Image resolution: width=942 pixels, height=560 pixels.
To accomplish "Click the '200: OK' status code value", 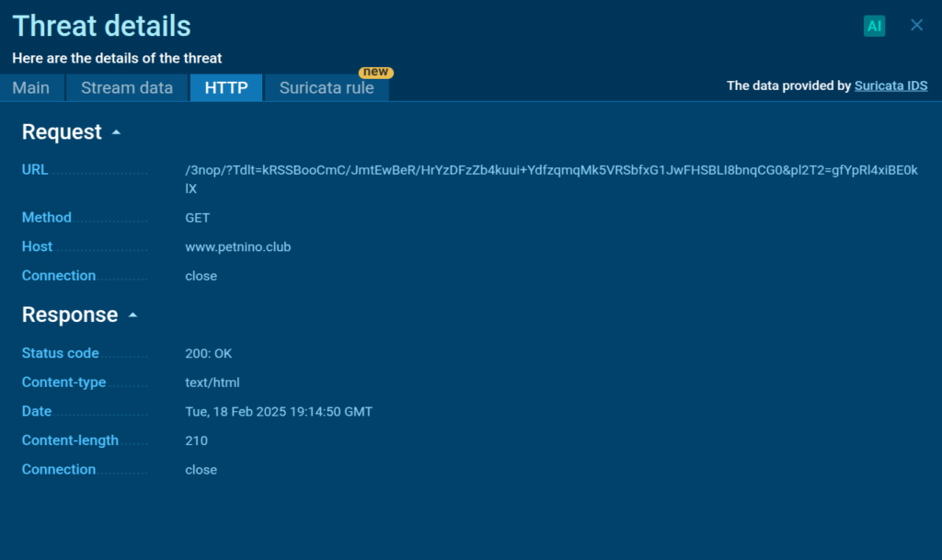I will (x=208, y=353).
